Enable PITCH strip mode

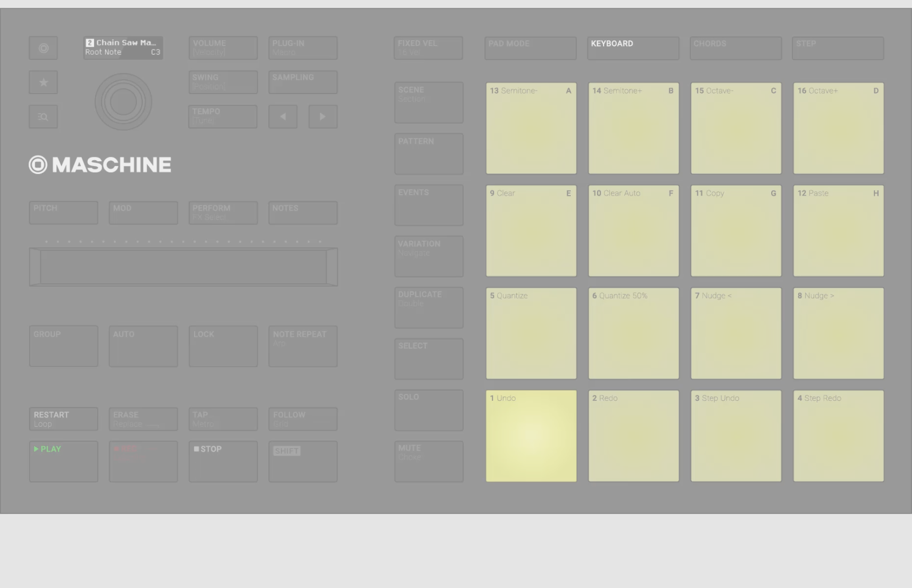(64, 213)
